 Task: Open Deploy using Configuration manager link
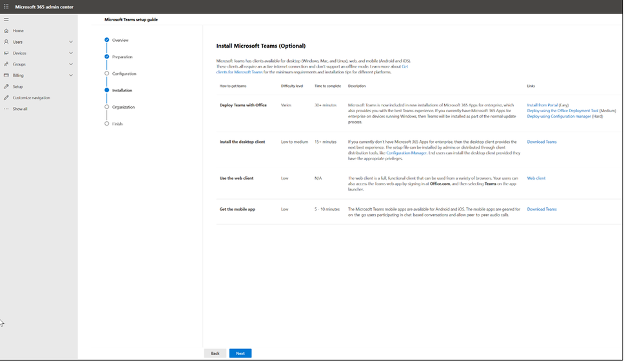tap(559, 116)
